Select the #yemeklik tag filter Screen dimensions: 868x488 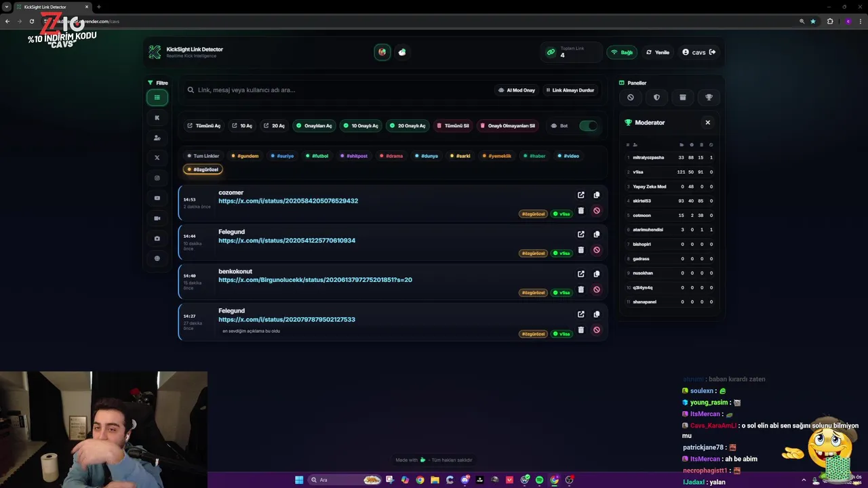coord(497,156)
